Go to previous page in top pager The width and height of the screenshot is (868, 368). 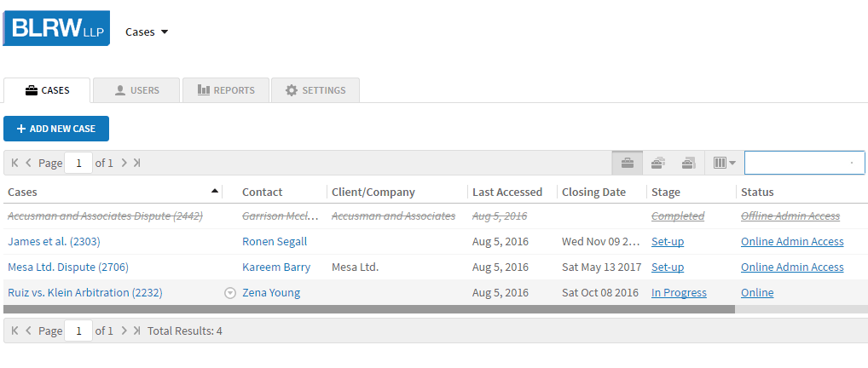pos(28,163)
